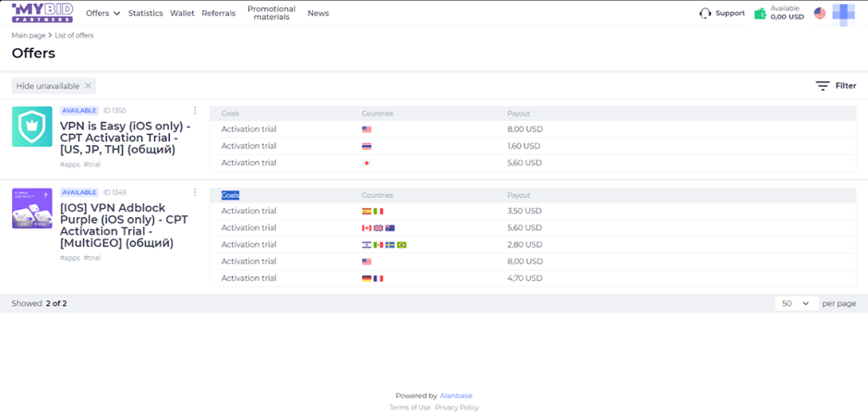Click the Brazil flag in 2,80 USD row
Viewport: 868px width, 415px height.
402,244
